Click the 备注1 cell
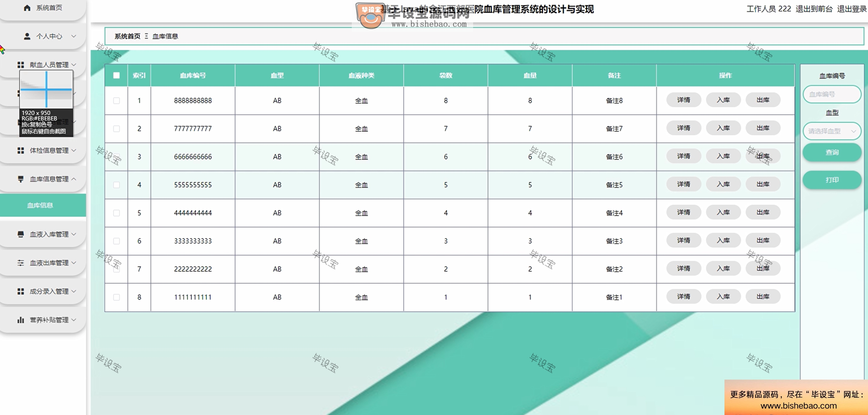The width and height of the screenshot is (868, 415). [x=614, y=297]
